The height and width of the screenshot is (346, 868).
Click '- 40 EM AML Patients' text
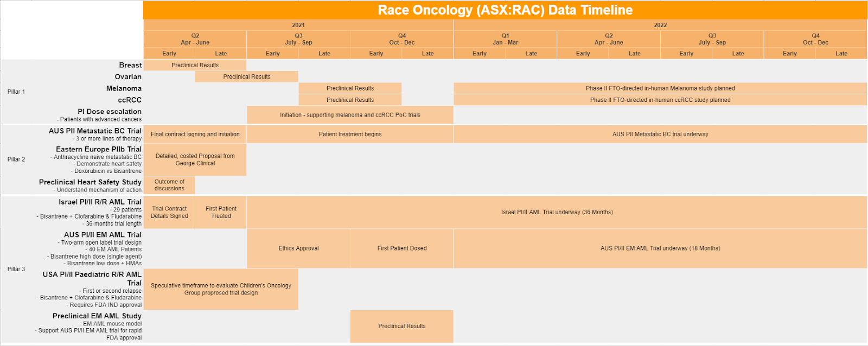(x=113, y=249)
